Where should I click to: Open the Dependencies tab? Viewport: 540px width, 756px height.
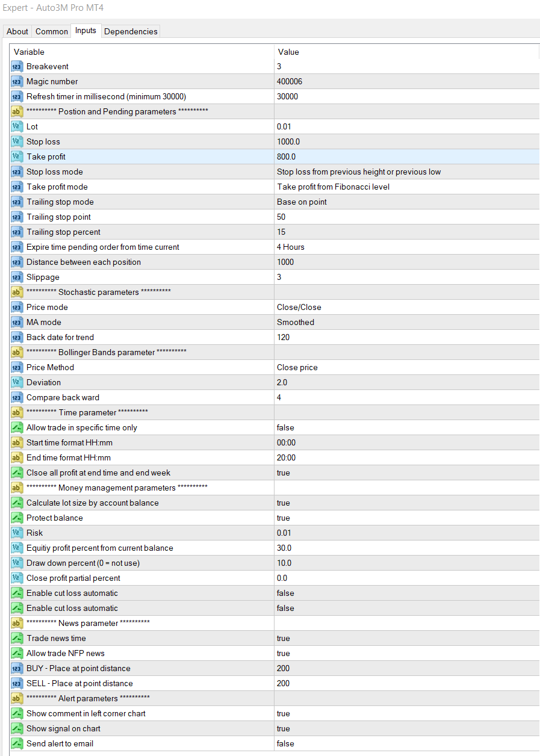(x=131, y=31)
